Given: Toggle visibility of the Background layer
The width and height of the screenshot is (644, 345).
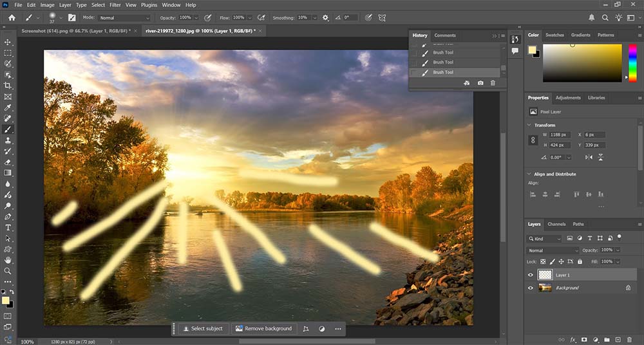Looking at the screenshot, I should 531,288.
